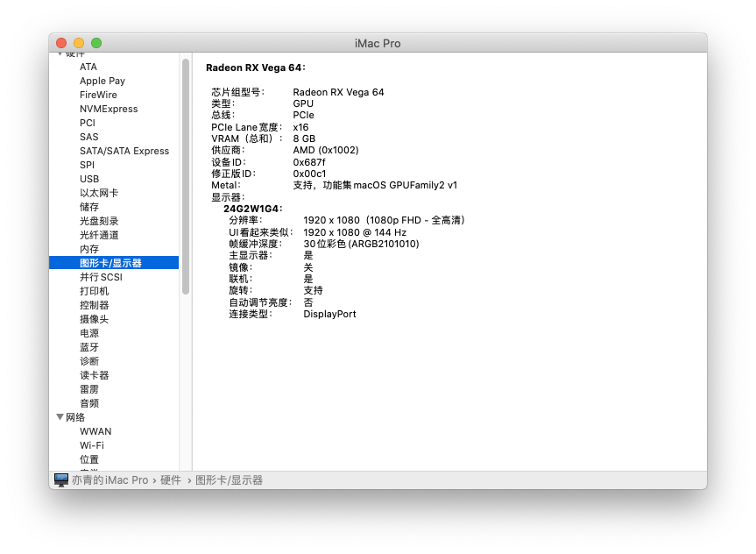Select 以太网卡 in the sidebar
Image resolution: width=756 pixels, height=554 pixels.
pyautogui.click(x=99, y=193)
